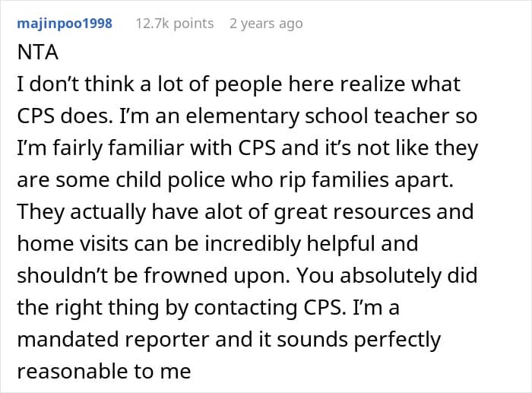Open the majinpoo1998 user profile link
Screen dimensions: 532x393
pos(65,24)
